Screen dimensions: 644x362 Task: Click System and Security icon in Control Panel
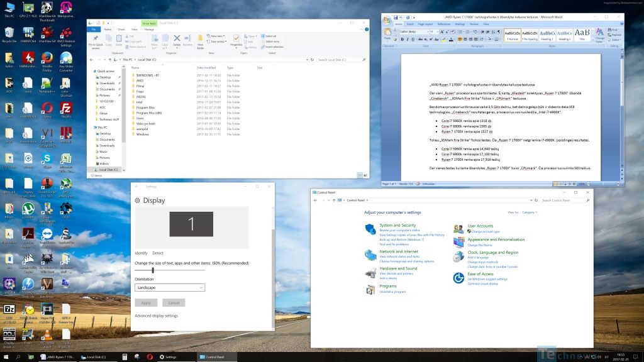tap(370, 229)
